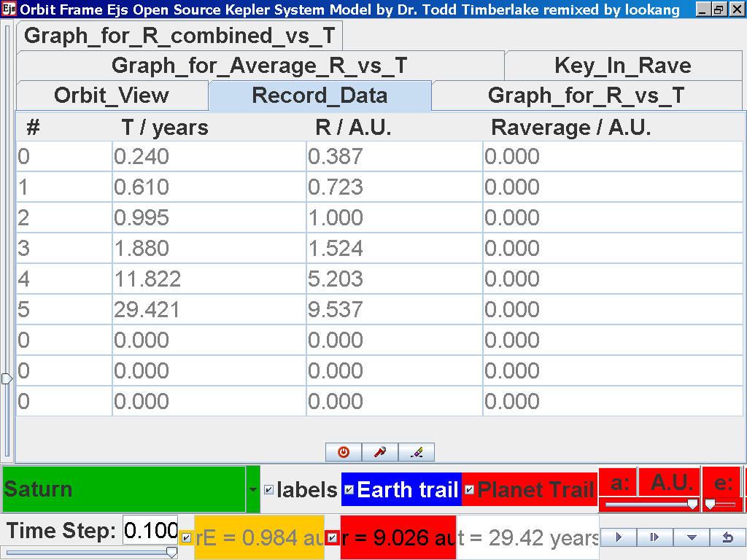Expand the down-arrow menu beside step button
The width and height of the screenshot is (747, 560).
pos(691,537)
